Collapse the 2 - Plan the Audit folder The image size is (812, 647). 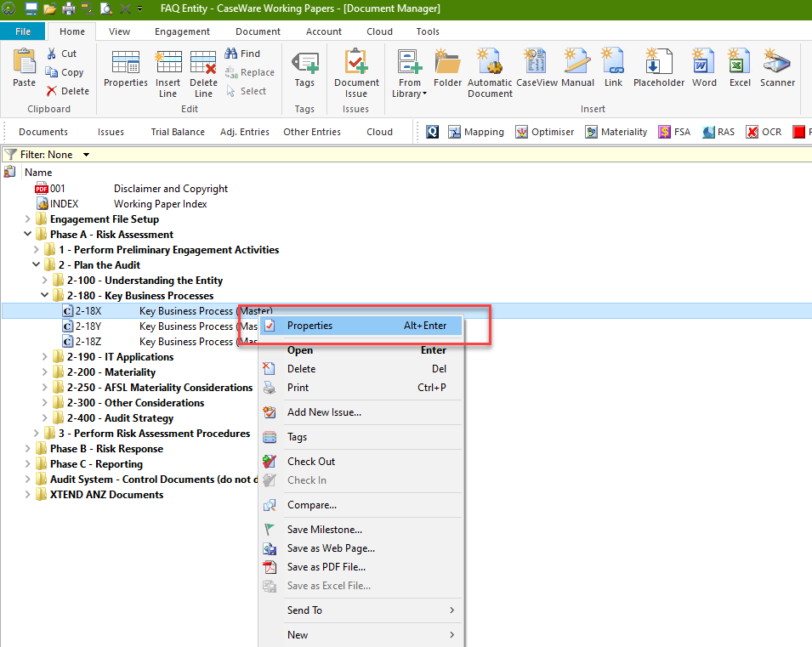37,264
